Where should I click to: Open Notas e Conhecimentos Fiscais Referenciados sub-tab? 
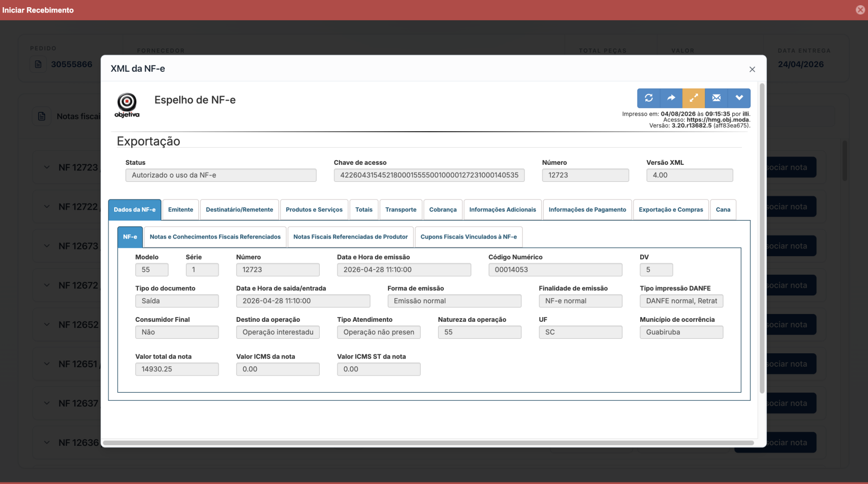point(215,237)
